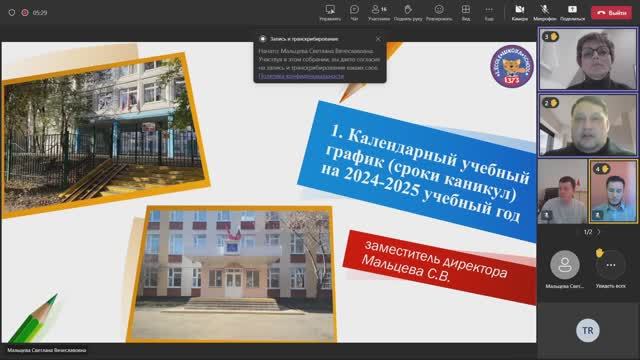Click the Запись и транскрибирование notification title
Image resolution: width=640 pixels, height=360 pixels.
coord(304,39)
